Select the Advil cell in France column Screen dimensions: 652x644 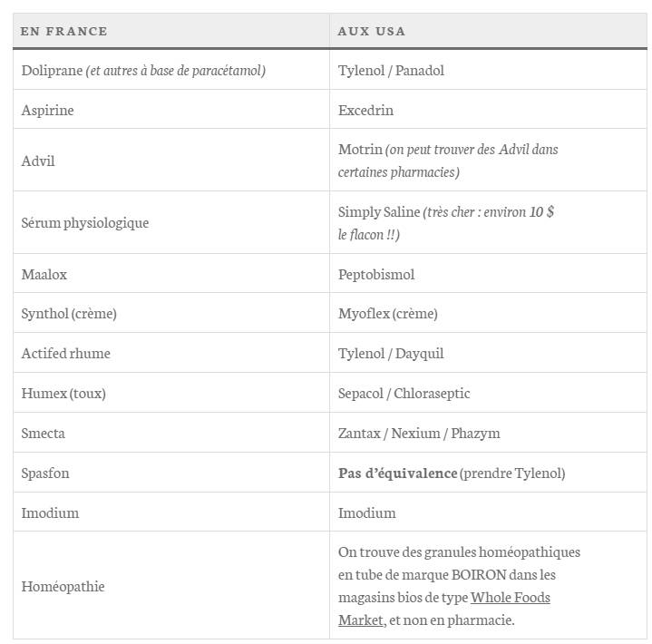pos(38,161)
